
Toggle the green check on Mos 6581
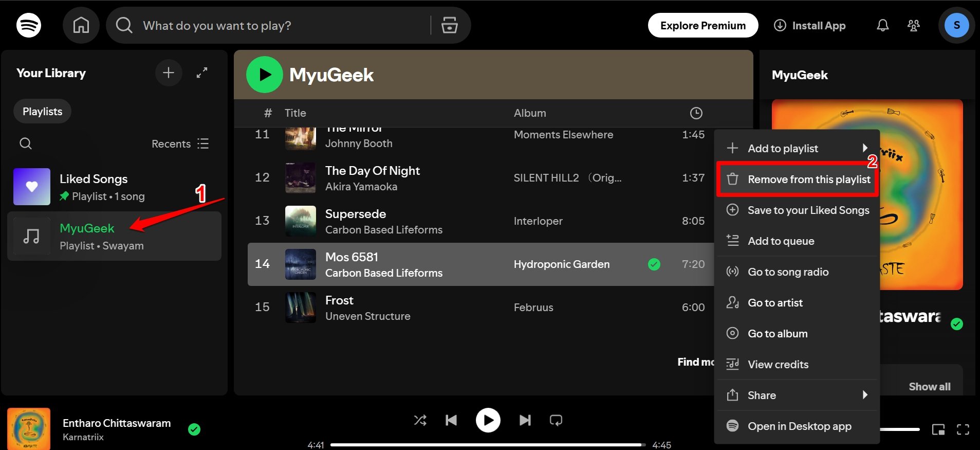pyautogui.click(x=654, y=264)
